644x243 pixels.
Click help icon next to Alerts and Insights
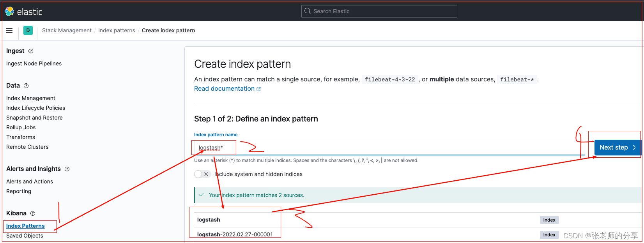(67, 169)
